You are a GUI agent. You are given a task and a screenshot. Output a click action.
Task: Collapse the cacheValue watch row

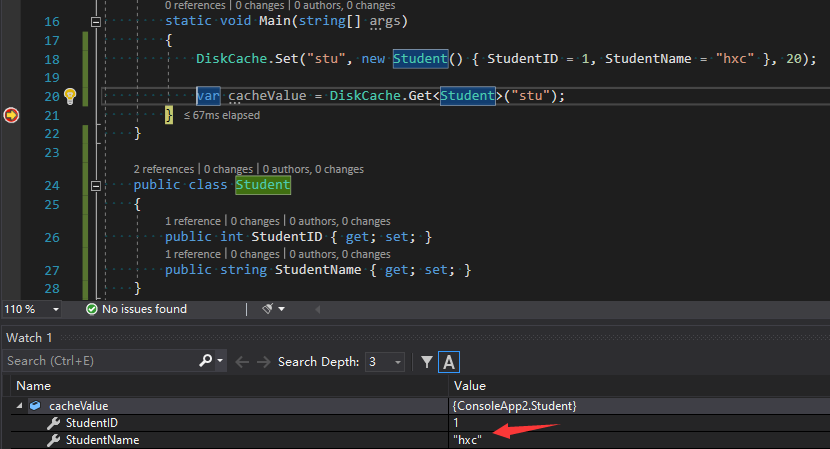pos(20,406)
